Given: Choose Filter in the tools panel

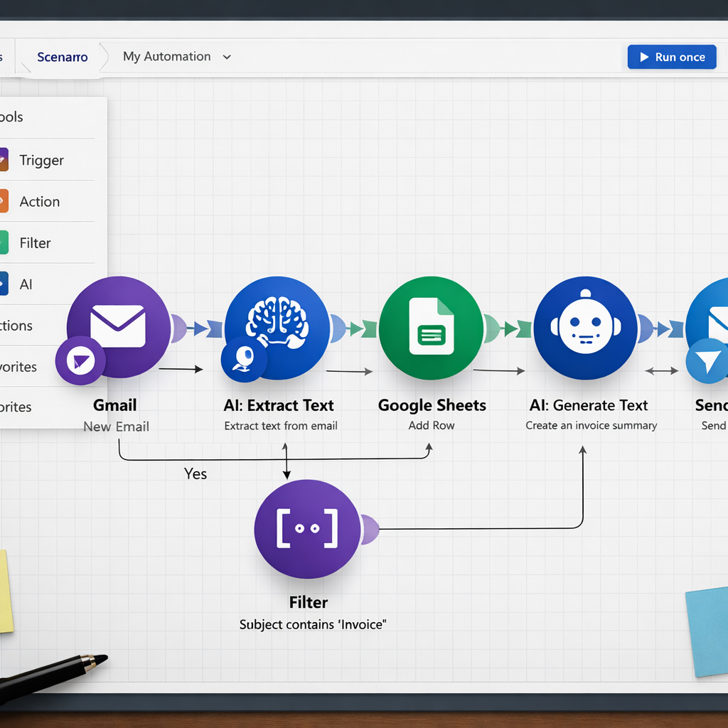Looking at the screenshot, I should click(36, 243).
